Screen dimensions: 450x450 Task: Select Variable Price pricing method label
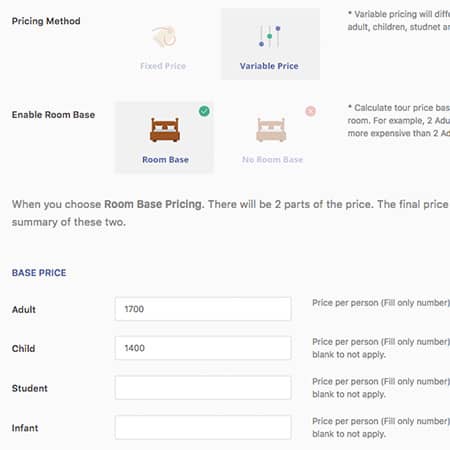tap(269, 66)
